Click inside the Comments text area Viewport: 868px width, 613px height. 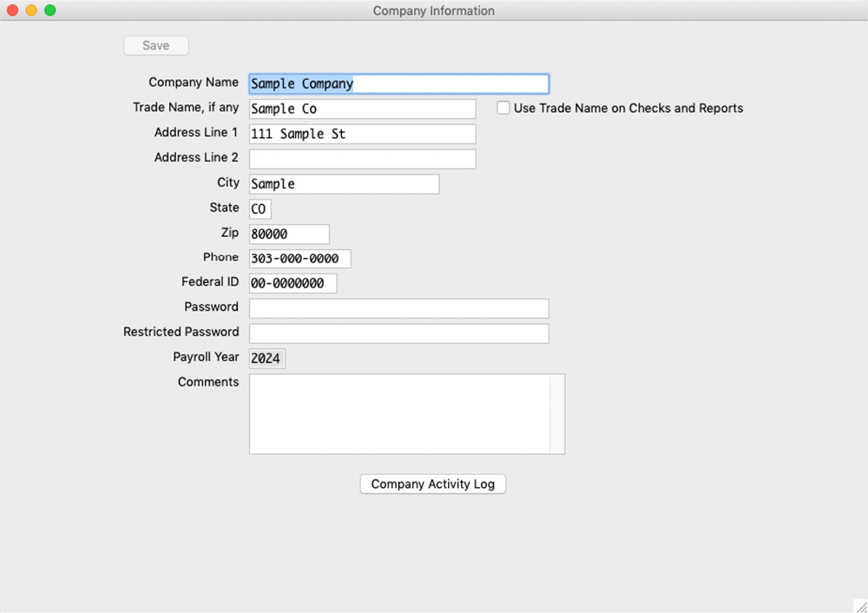pos(399,413)
